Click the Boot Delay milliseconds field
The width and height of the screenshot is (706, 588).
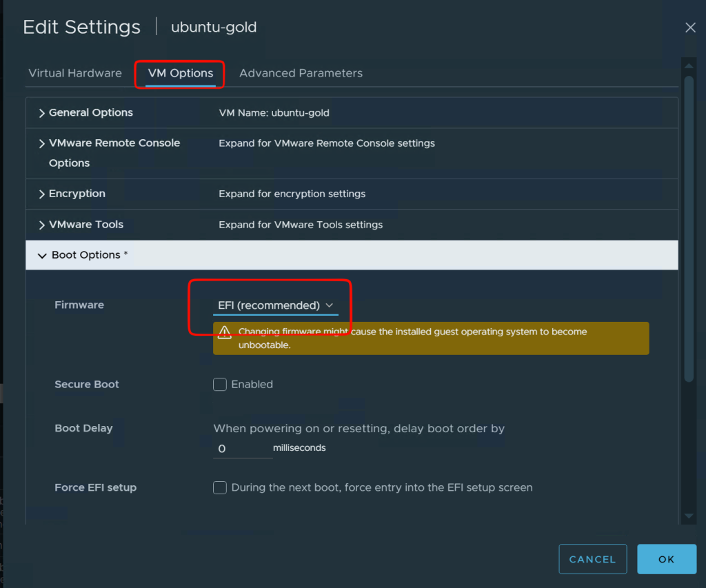243,449
